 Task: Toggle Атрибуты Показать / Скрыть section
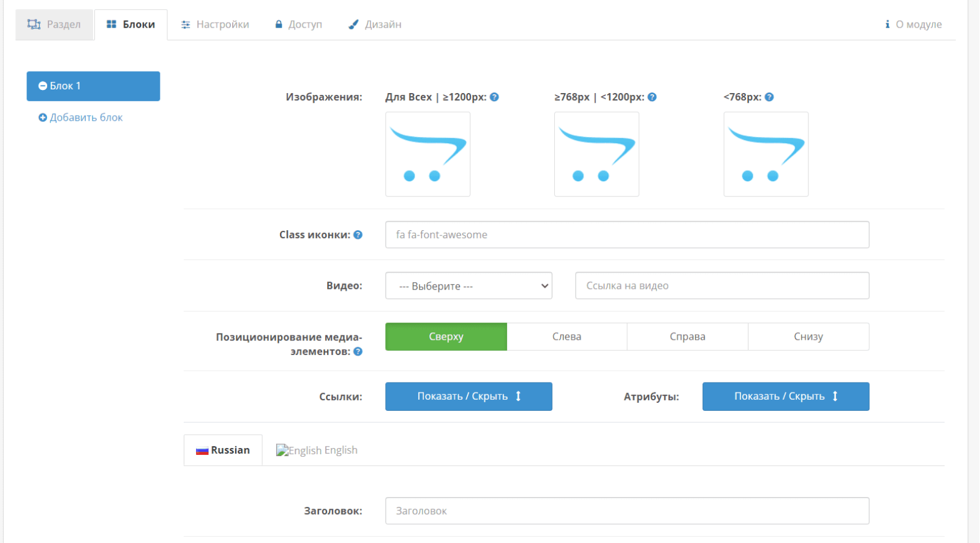pos(786,397)
